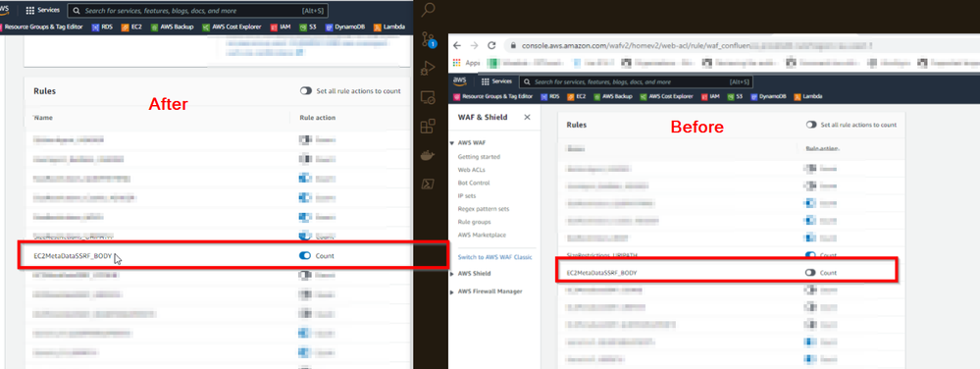This screenshot has height=369, width=980.
Task: Click Switch to AWS WAF Classic link
Action: (494, 258)
